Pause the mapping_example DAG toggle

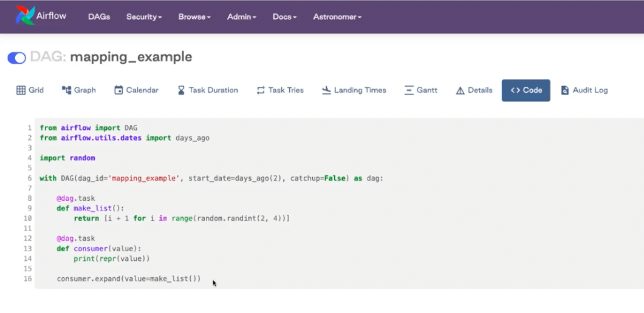pyautogui.click(x=16, y=58)
